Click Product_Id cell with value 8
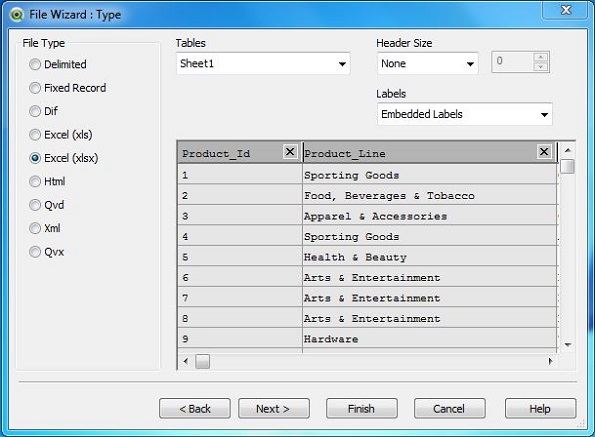Viewport: 595px width, 437px height. click(x=240, y=318)
